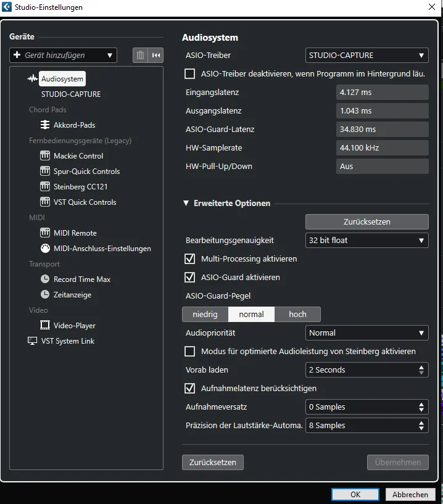Set ASIO-Guard-Pegel to niedrig
Screen dimensions: 443x504
click(x=205, y=315)
